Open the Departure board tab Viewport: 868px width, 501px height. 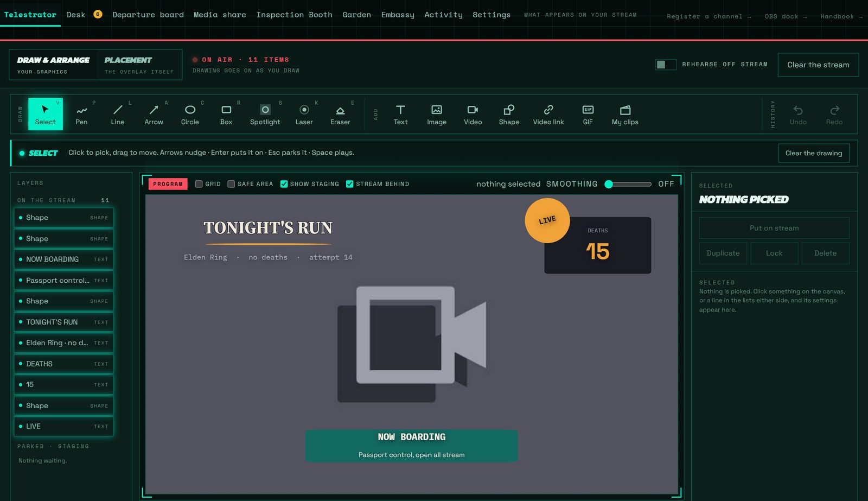pos(148,15)
